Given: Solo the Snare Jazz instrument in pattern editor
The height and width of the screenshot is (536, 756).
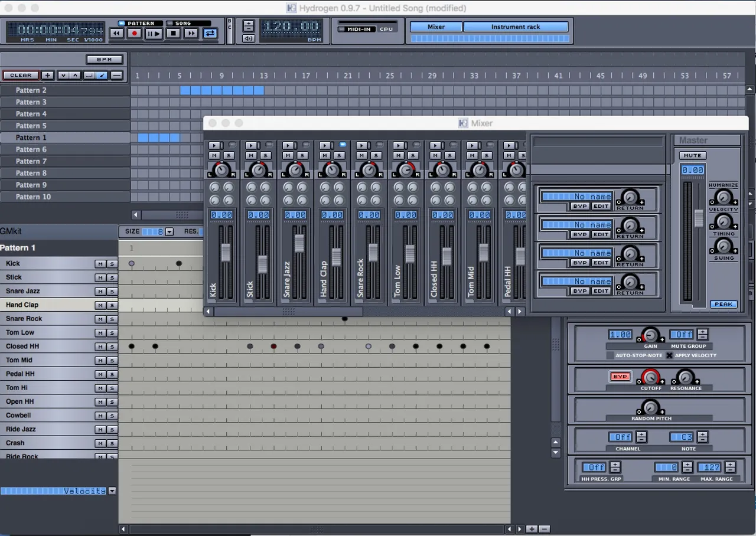Looking at the screenshot, I should coord(112,292).
